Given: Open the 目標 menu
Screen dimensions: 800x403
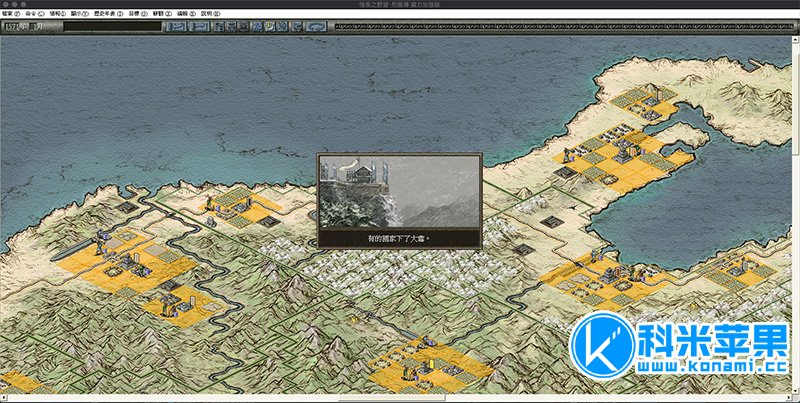Looking at the screenshot, I should pyautogui.click(x=138, y=13).
